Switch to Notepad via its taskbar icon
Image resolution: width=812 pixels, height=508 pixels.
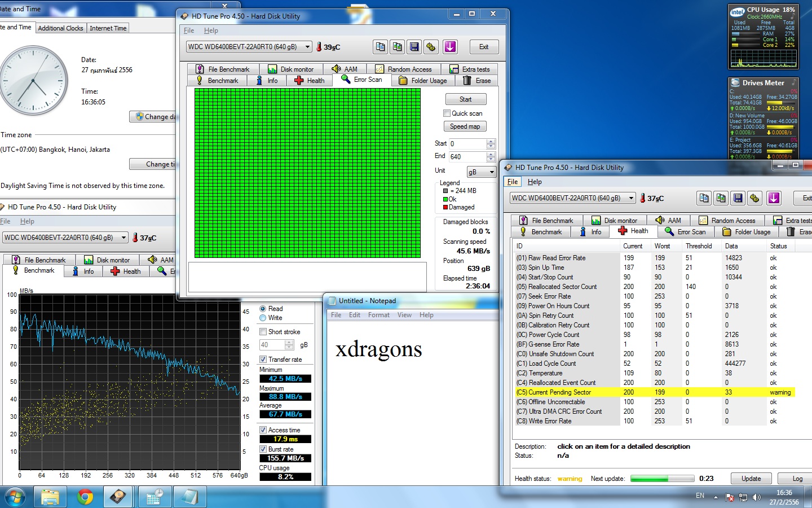click(189, 497)
